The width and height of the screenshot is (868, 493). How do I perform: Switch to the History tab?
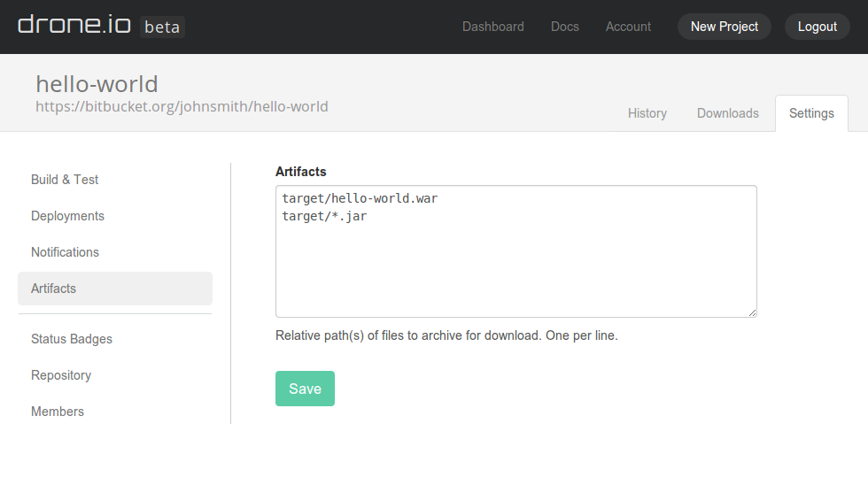coord(647,113)
